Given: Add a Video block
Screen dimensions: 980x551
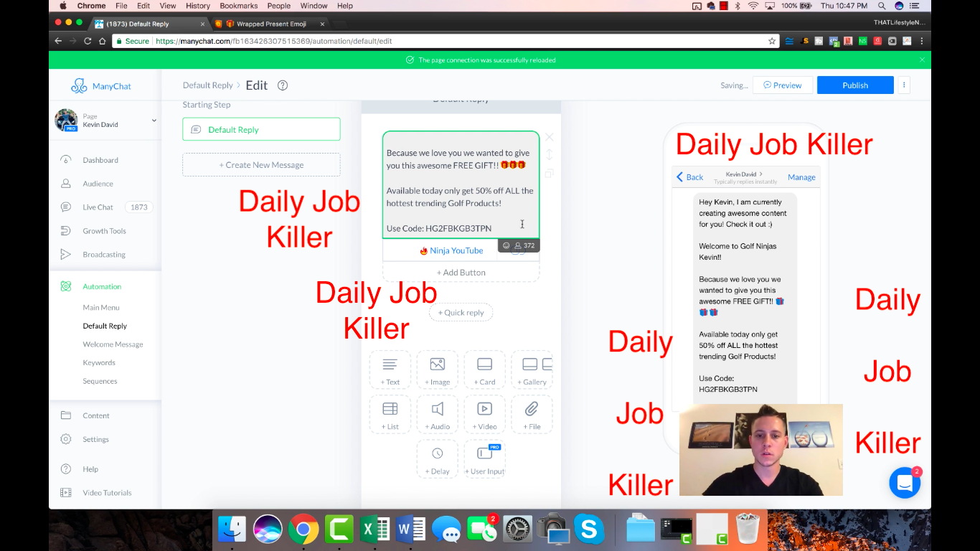Looking at the screenshot, I should click(485, 415).
